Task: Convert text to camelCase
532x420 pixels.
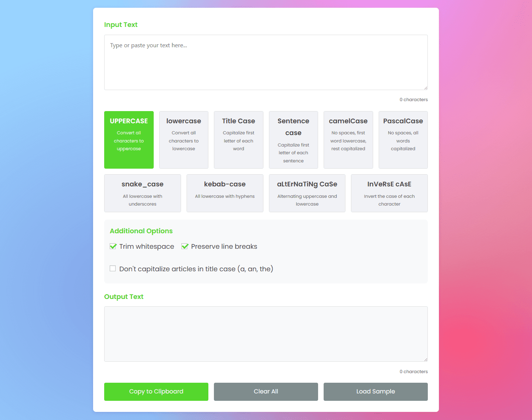Action: [x=348, y=140]
